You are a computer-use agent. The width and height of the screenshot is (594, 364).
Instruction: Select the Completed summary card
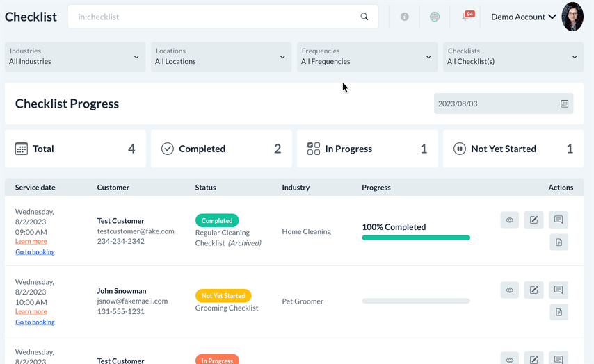click(x=221, y=149)
